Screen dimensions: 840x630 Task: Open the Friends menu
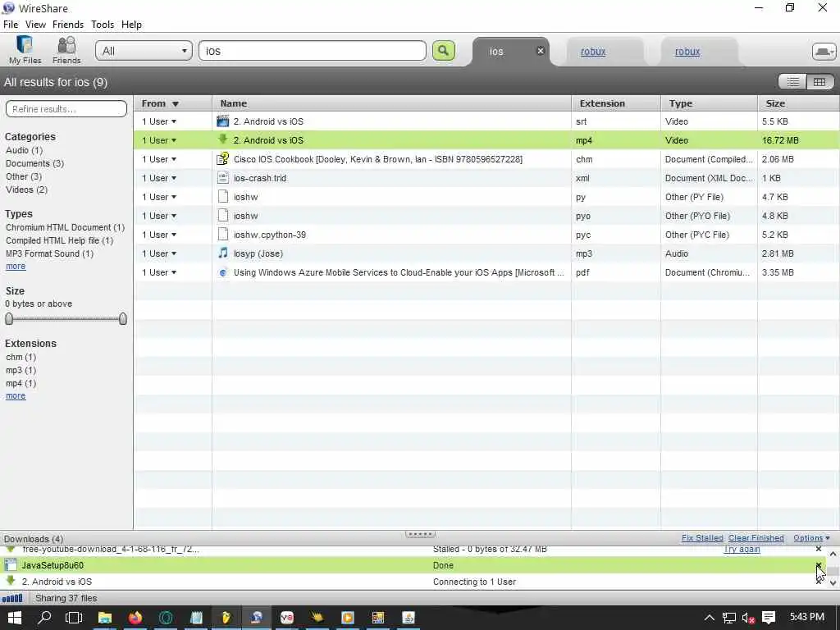pos(68,24)
